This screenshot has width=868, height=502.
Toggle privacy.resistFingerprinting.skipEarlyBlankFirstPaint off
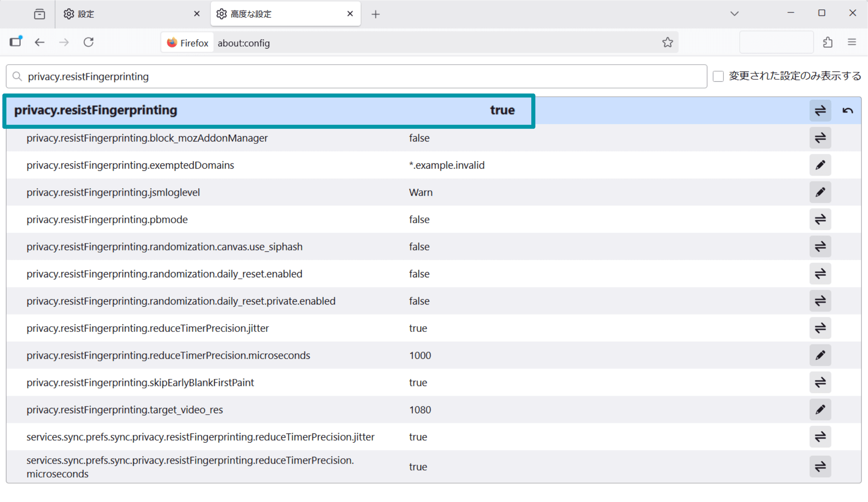coord(820,382)
